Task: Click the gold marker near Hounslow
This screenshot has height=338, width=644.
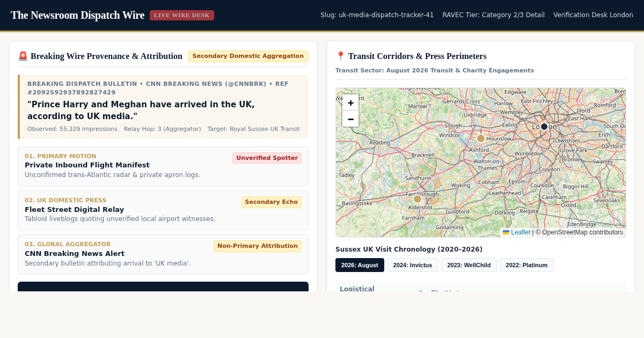Action: tap(481, 138)
